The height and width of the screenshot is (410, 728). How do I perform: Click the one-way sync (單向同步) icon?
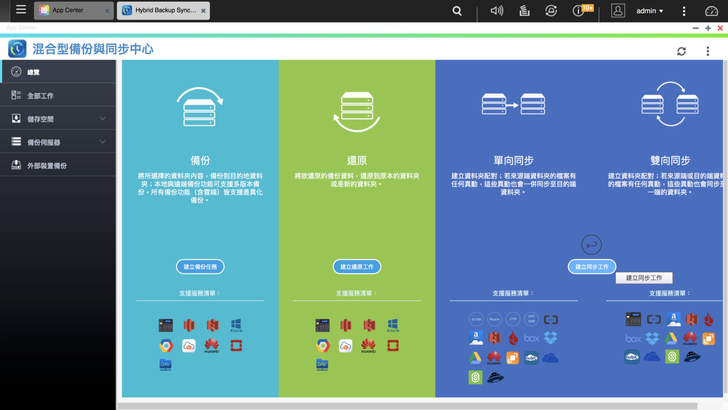point(513,103)
